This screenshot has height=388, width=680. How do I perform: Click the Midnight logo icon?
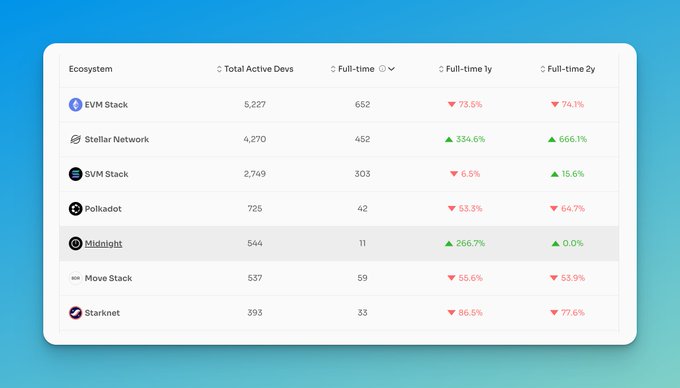tap(75, 243)
